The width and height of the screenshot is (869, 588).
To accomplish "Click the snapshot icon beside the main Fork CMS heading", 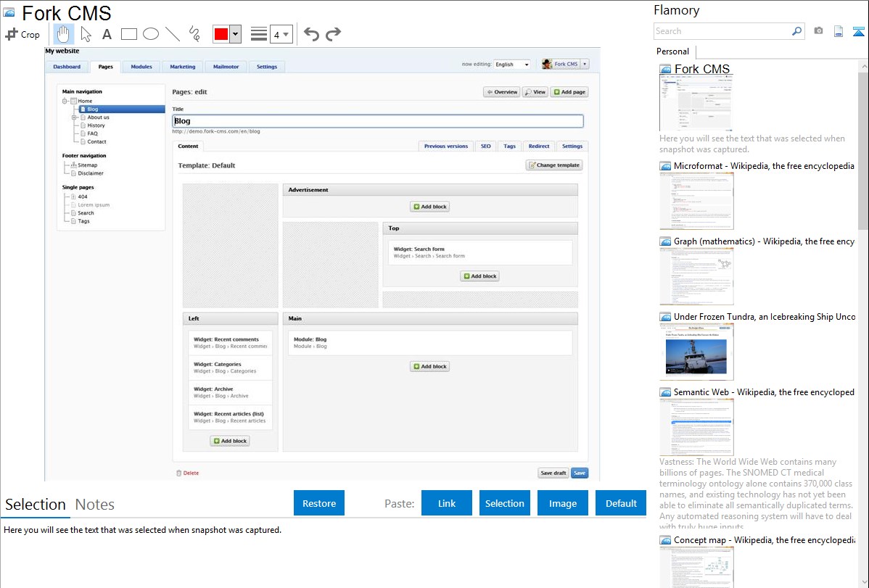I will pos(9,12).
